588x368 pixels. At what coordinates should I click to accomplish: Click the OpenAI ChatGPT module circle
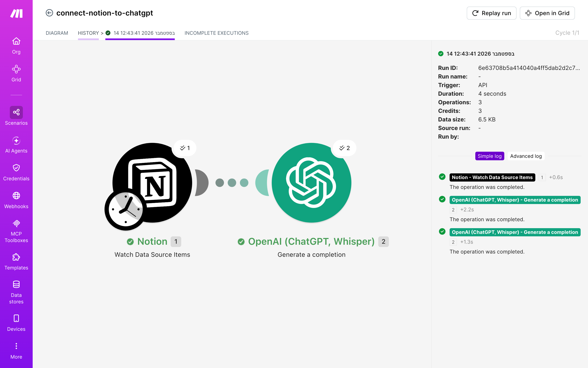tap(312, 183)
